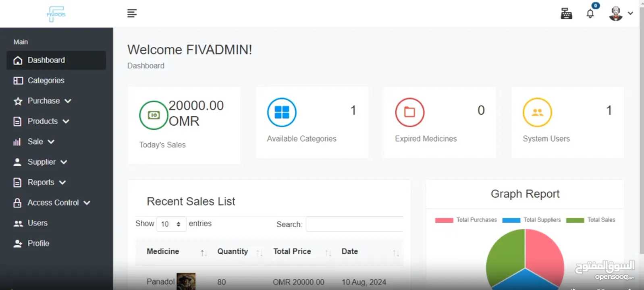This screenshot has height=290, width=644.
Task: Click the Users group icon
Action: click(x=18, y=223)
